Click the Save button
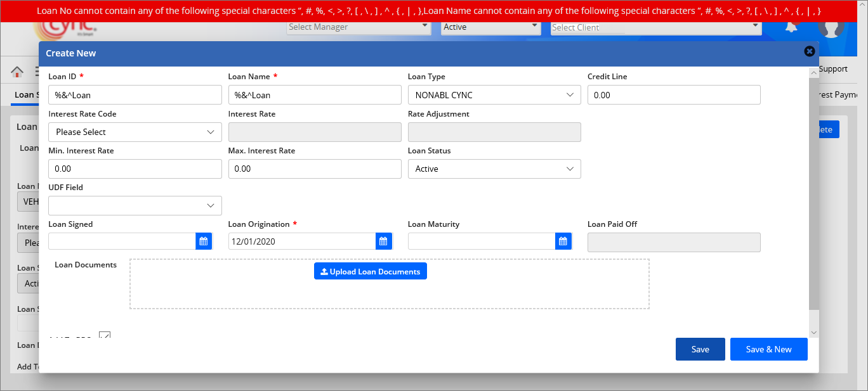Viewport: 868px width, 391px height. point(700,349)
